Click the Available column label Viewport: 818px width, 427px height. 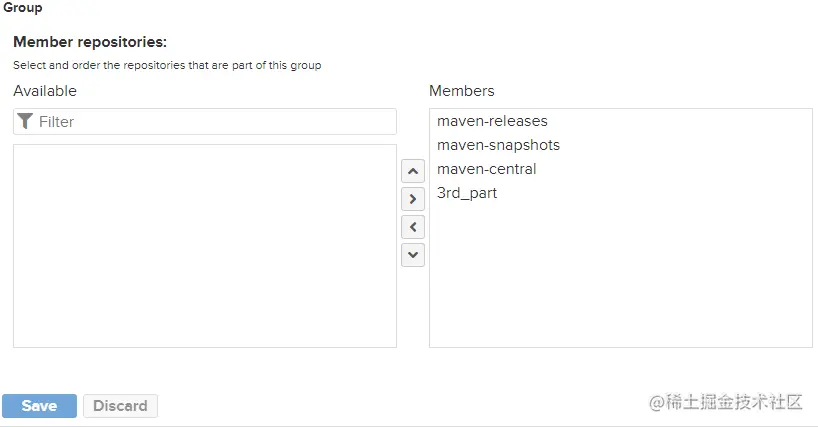coord(45,91)
